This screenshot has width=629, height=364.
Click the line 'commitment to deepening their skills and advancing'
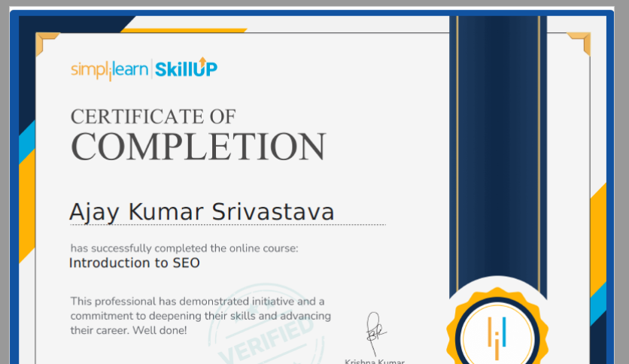point(201,316)
